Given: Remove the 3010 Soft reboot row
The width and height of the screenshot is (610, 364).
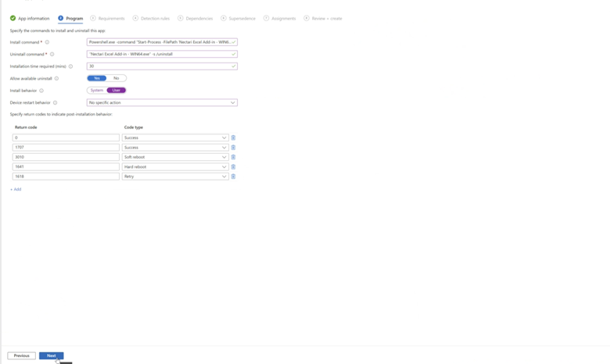Looking at the screenshot, I should (x=233, y=157).
